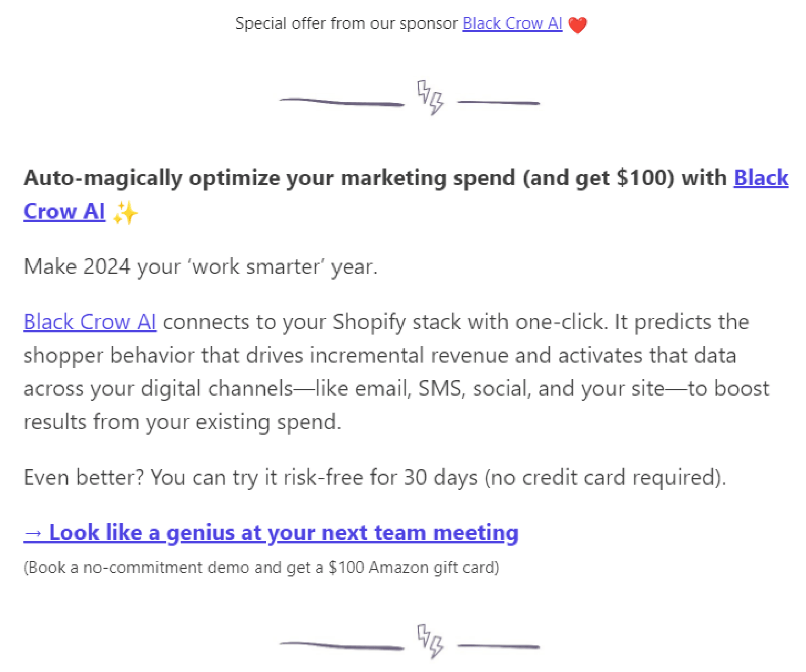
Task: Open the Black Crow AI link in the heading
Action: (761, 178)
